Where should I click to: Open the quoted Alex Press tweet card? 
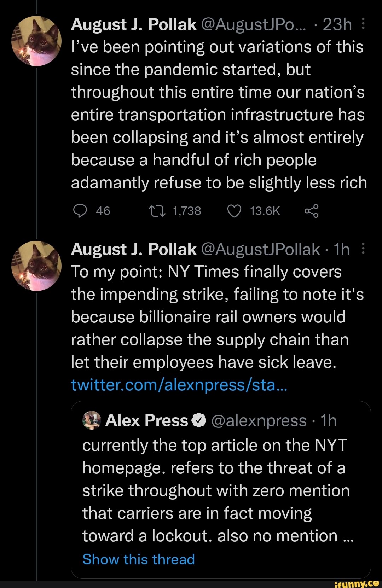click(218, 488)
